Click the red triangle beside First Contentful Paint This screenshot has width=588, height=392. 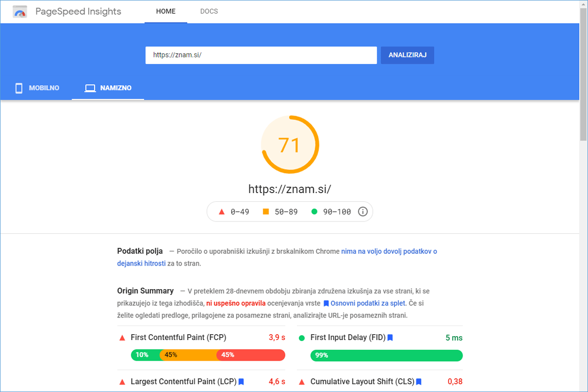click(x=122, y=338)
